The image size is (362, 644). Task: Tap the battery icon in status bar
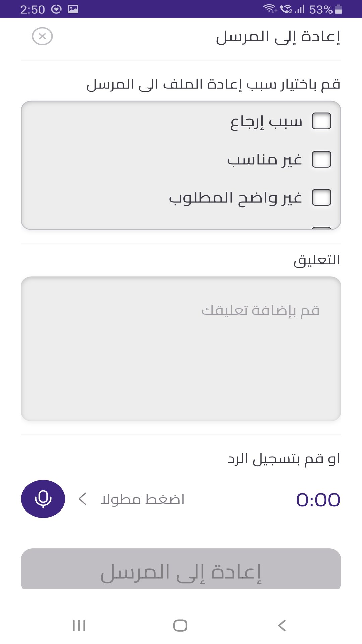[x=338, y=9]
